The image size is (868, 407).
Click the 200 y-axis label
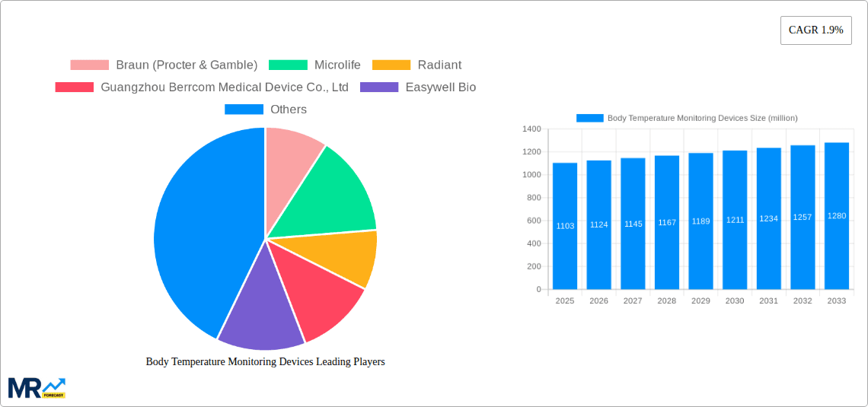(534, 266)
